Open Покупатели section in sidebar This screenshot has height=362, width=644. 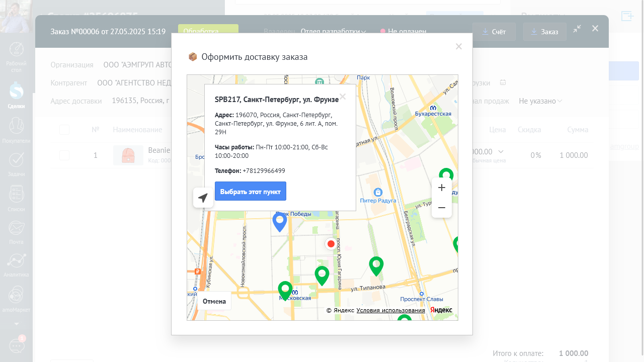pyautogui.click(x=17, y=130)
